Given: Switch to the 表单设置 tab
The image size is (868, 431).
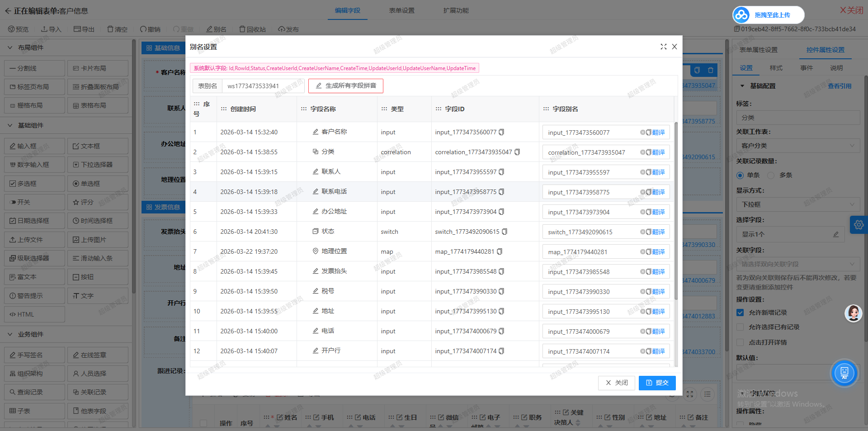Looking at the screenshot, I should tap(401, 10).
